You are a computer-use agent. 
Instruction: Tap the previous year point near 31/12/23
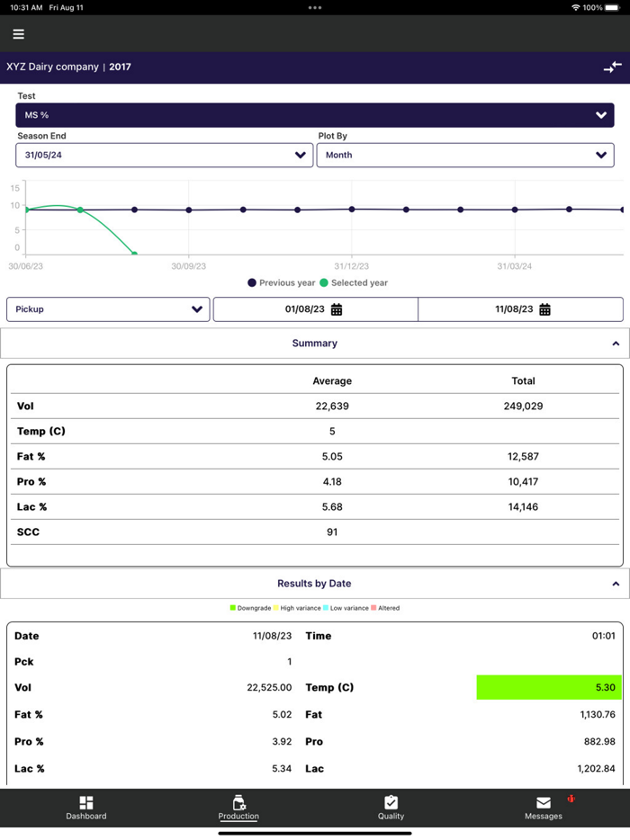352,210
